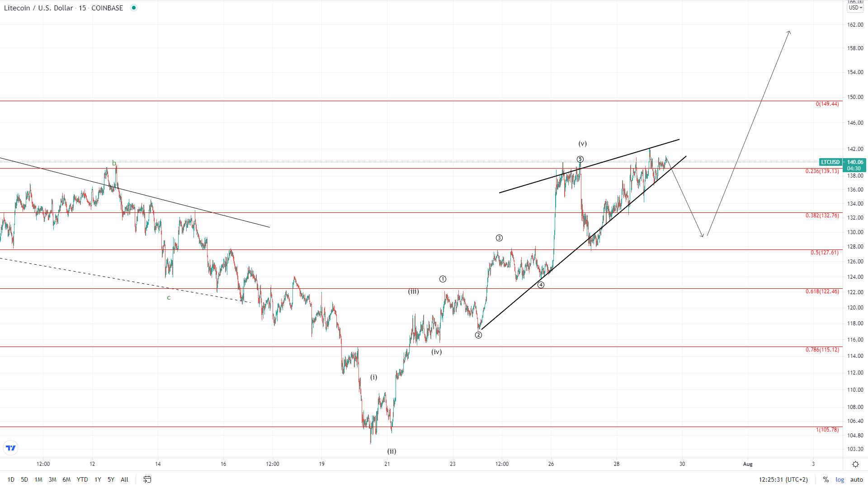Screen dimensions: 868x488
Task: Click the LTCUSD price label tag
Action: (x=830, y=162)
